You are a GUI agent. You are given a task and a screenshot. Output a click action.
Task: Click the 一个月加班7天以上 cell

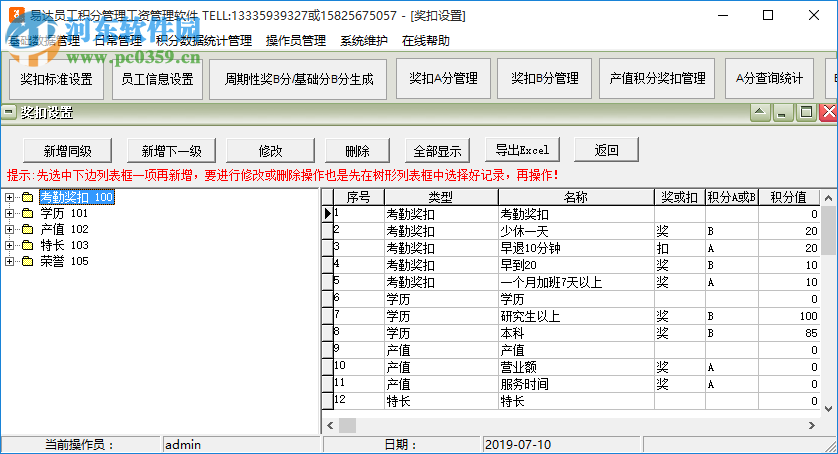click(x=576, y=282)
